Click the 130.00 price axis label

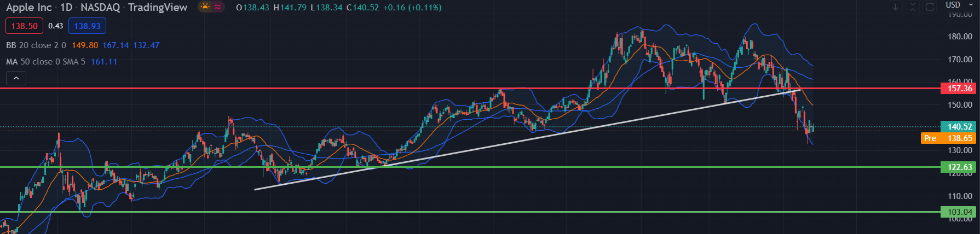click(960, 150)
